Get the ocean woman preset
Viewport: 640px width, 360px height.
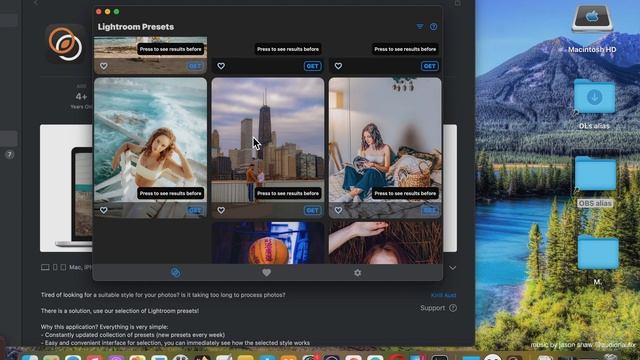coord(195,210)
